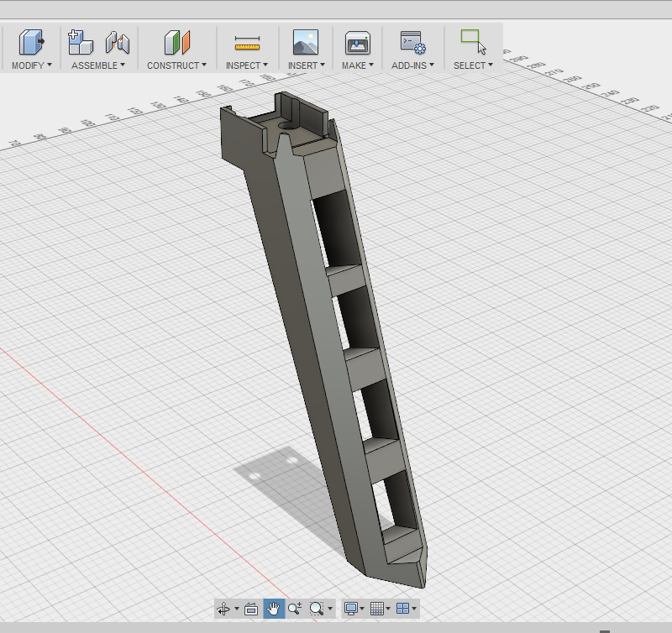Open the MAKE dropdown menu
The image size is (672, 633).
coord(358,65)
